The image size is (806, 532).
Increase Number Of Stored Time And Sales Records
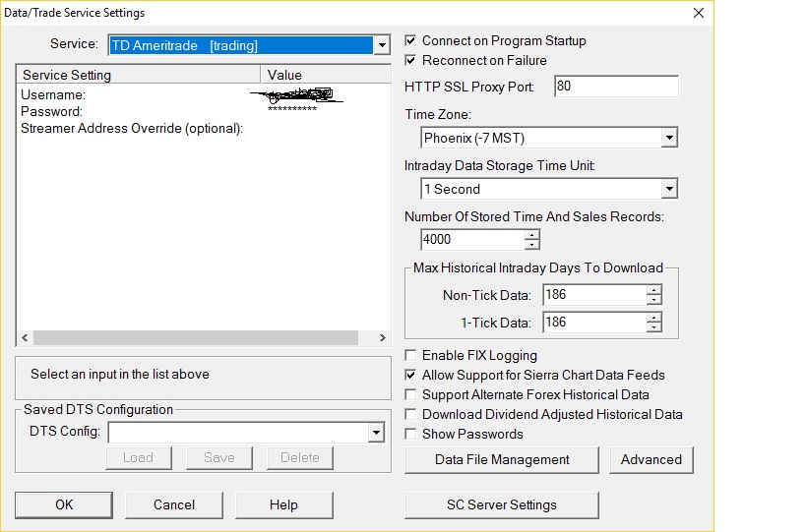click(532, 234)
